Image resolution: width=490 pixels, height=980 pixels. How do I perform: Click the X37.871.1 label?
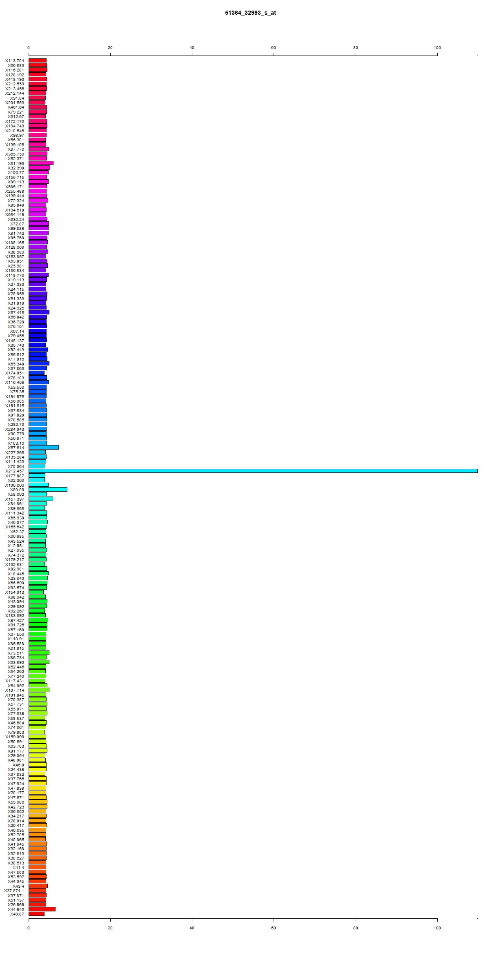14,891
